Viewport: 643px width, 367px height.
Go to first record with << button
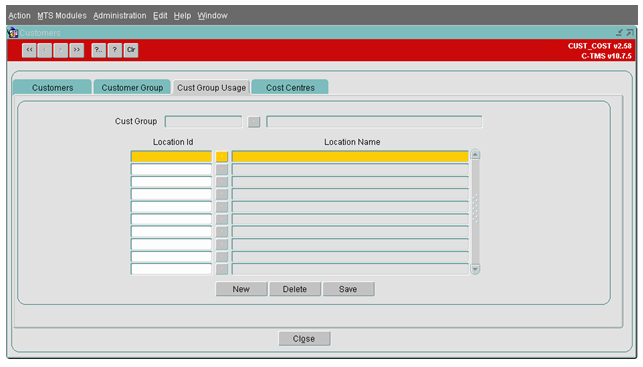tap(29, 50)
